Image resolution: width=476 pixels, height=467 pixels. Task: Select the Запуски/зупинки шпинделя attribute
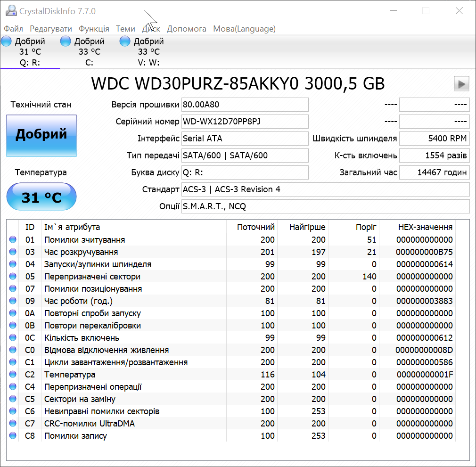pos(98,265)
